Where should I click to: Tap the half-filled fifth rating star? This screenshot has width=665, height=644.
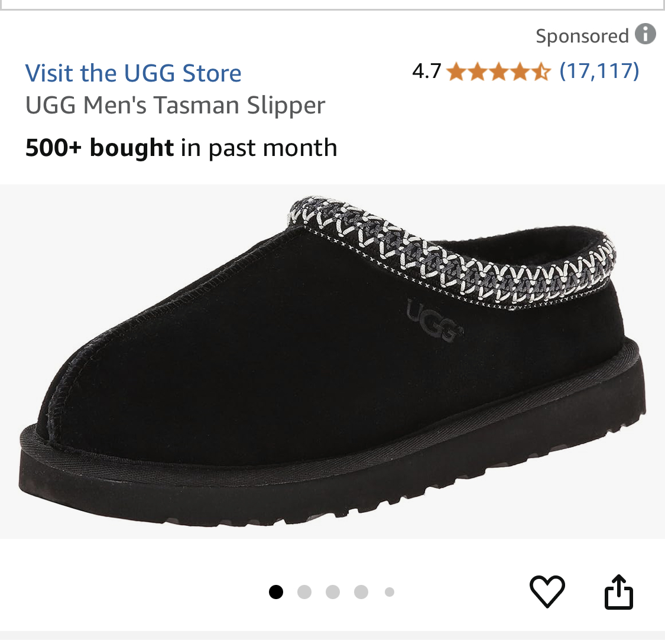point(541,71)
